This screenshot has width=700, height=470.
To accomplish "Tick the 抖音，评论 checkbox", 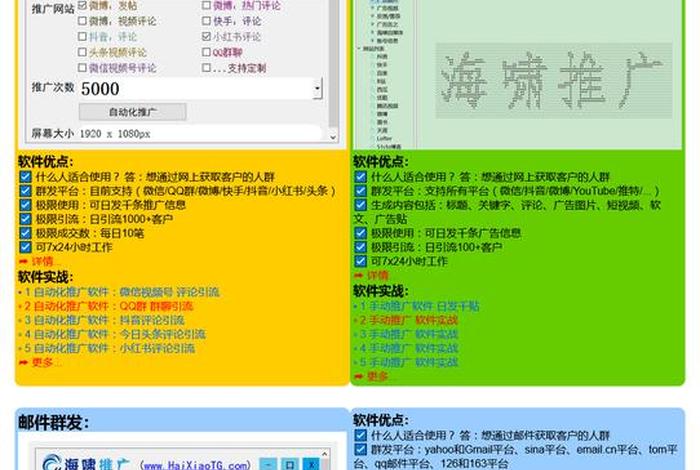I will tap(82, 36).
